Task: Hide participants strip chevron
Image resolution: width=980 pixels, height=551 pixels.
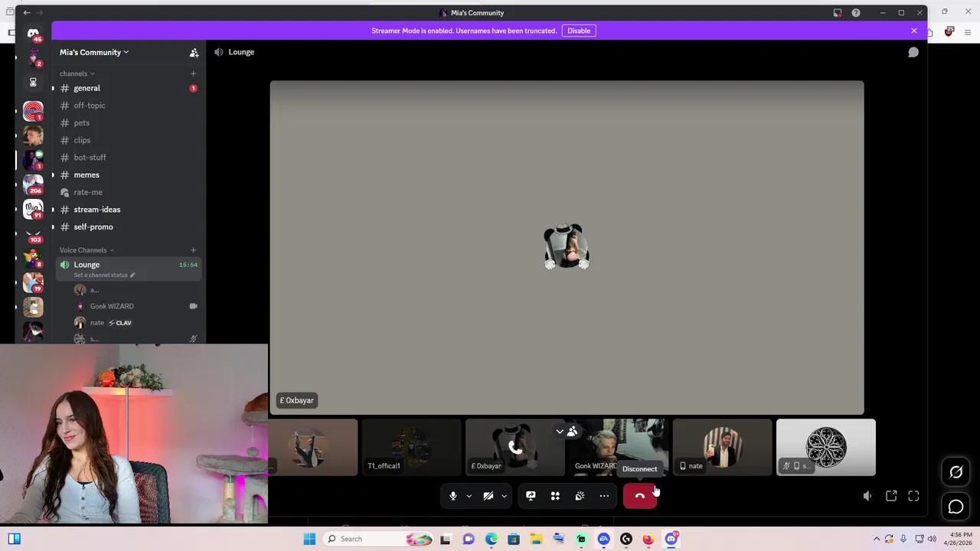Action: point(560,432)
